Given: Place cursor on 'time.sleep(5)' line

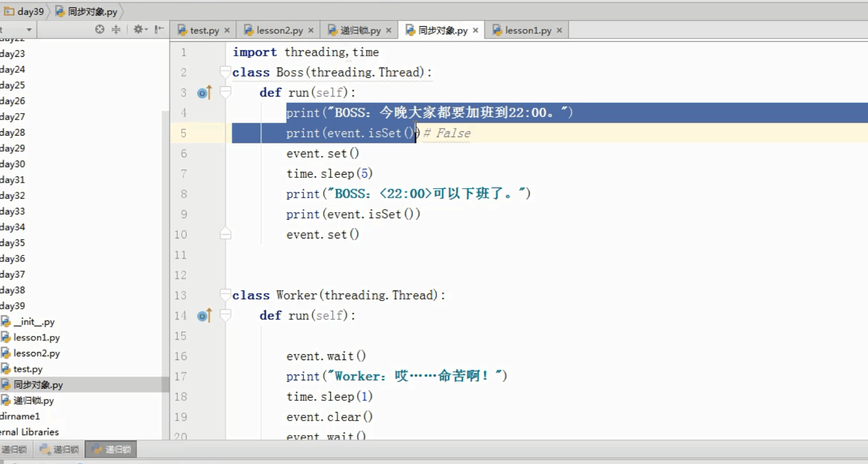Looking at the screenshot, I should 329,174.
